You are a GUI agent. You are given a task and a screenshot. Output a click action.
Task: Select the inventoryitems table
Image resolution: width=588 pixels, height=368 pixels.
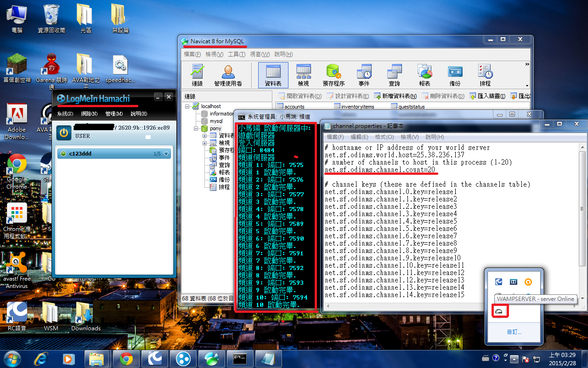[354, 107]
